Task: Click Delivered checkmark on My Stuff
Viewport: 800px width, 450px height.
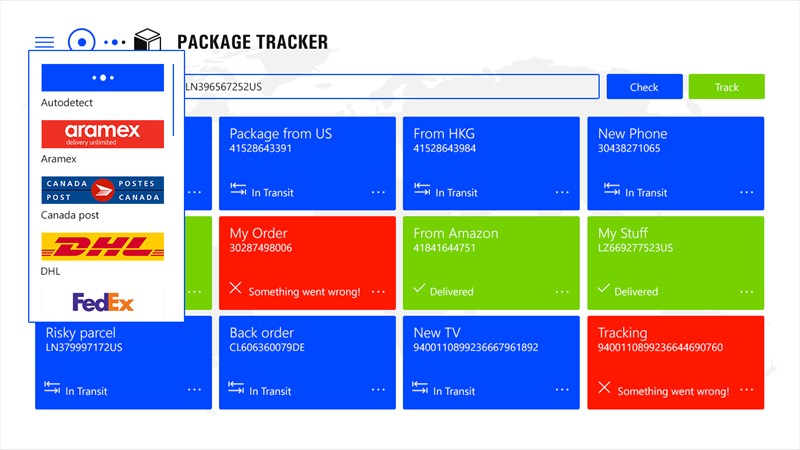Action: click(x=604, y=288)
